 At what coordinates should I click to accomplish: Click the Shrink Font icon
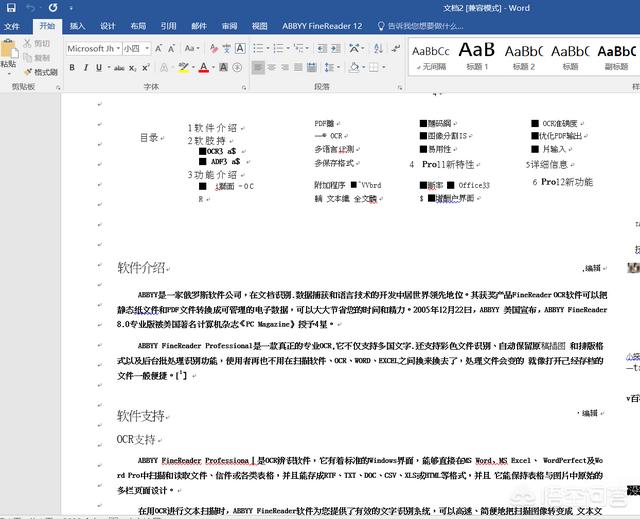(171, 49)
